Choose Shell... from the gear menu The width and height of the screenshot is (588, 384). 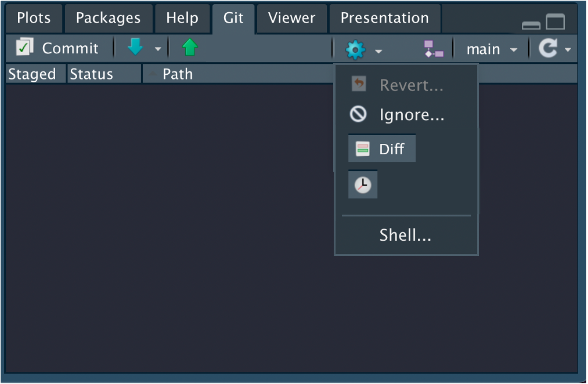[x=404, y=235]
